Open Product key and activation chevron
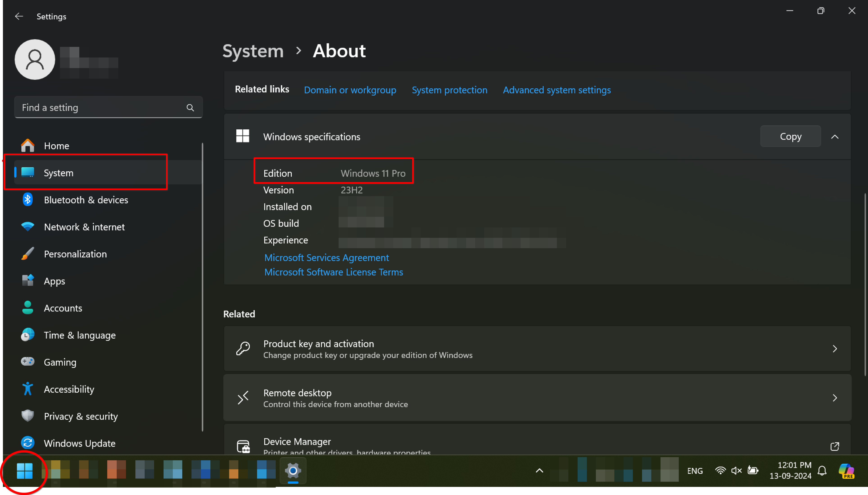Image resolution: width=868 pixels, height=495 pixels. pos(835,349)
